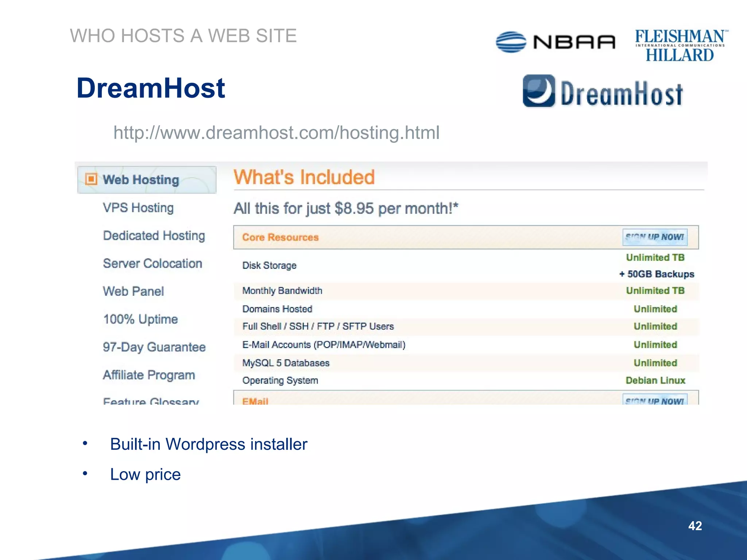Click the Monthly Bandwidth row label
747x560 pixels.
coord(282,291)
